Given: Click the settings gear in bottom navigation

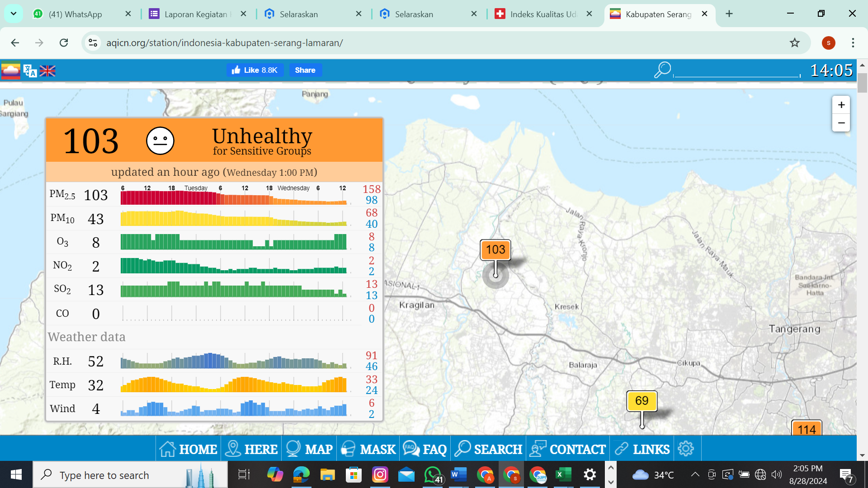Looking at the screenshot, I should pyautogui.click(x=686, y=449).
